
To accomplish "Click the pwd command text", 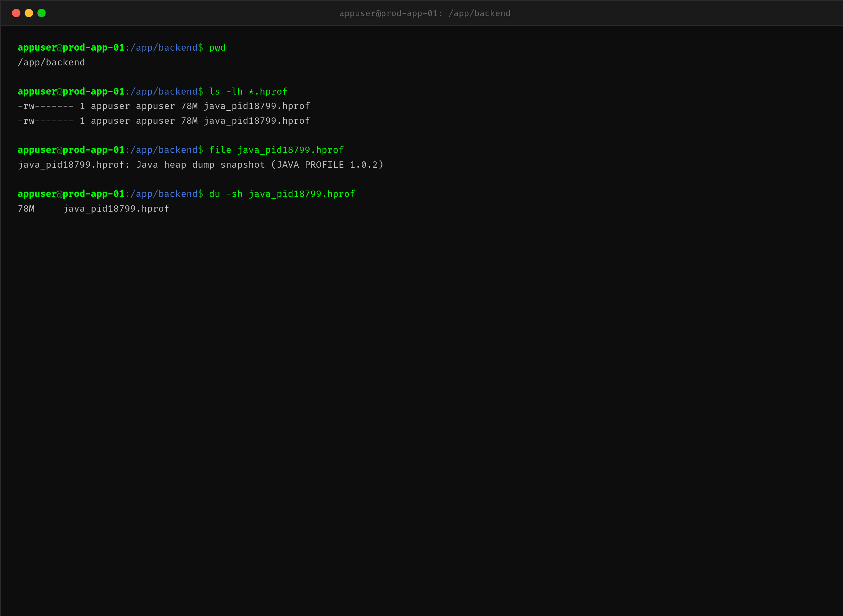I will [x=217, y=48].
